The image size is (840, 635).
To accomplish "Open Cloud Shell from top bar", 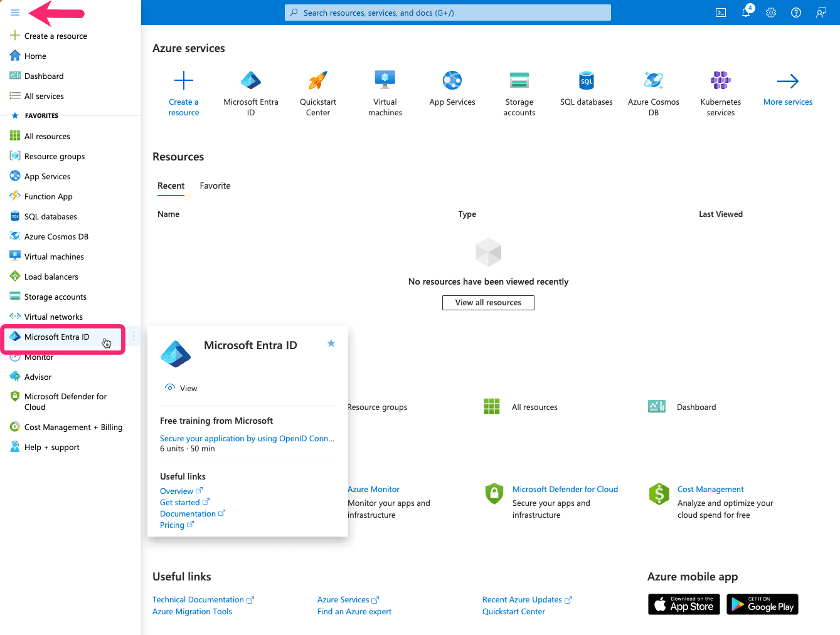I will pos(721,13).
